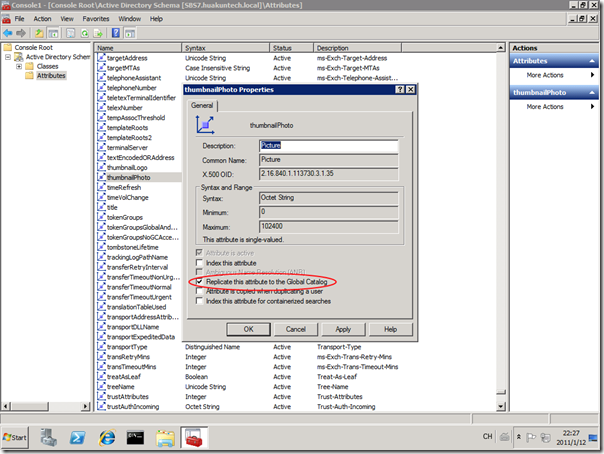Select the thumbnailLogo attribute row
Image resolution: width=604 pixels, height=454 pixels.
click(127, 167)
